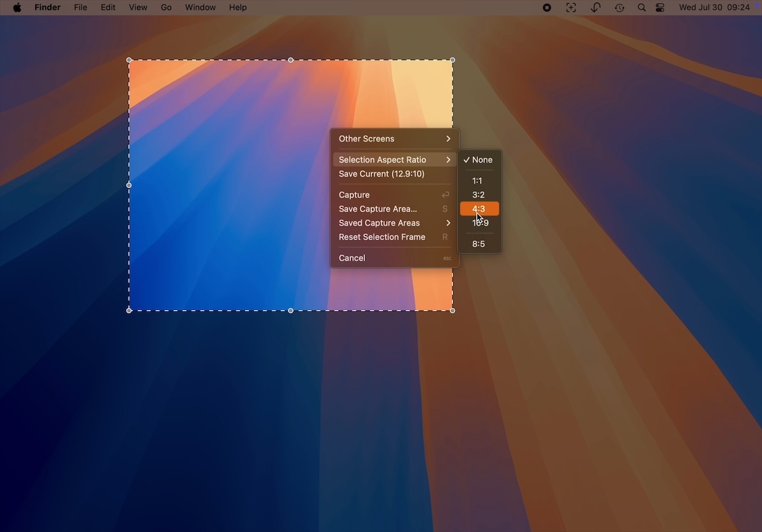Viewport: 762px width, 532px height.
Task: Click the bottom-right selection resize handle
Action: pos(452,311)
